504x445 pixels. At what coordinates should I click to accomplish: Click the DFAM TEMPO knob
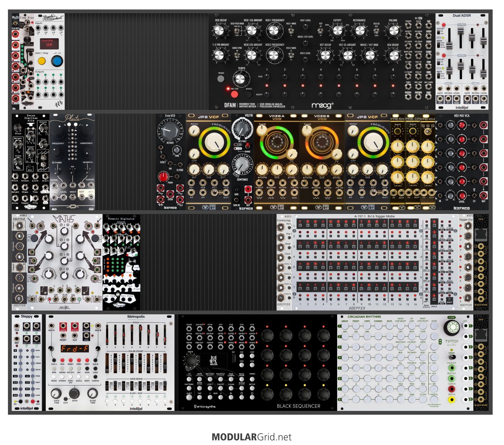point(241,80)
